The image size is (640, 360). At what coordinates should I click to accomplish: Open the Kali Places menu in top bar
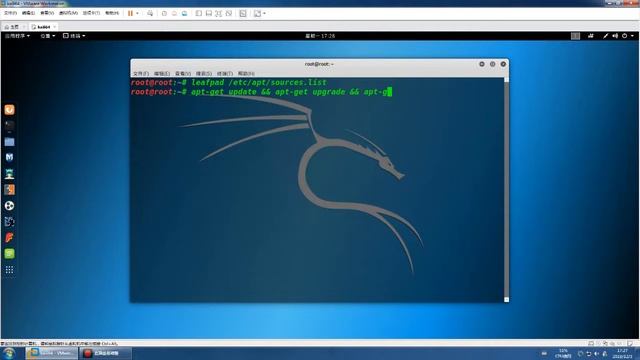(x=47, y=36)
